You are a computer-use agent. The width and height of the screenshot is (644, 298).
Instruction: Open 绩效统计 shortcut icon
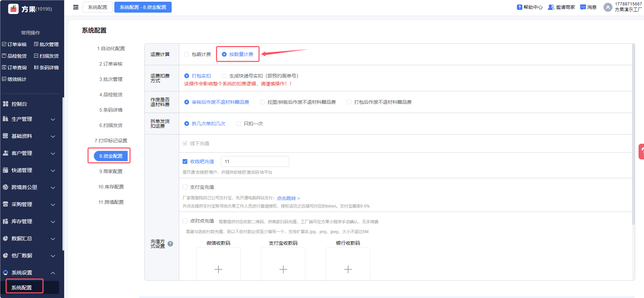click(4, 79)
